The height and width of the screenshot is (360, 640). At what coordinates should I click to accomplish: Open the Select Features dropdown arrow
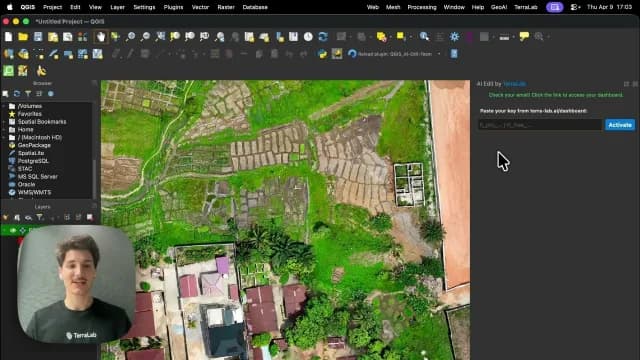[410, 37]
